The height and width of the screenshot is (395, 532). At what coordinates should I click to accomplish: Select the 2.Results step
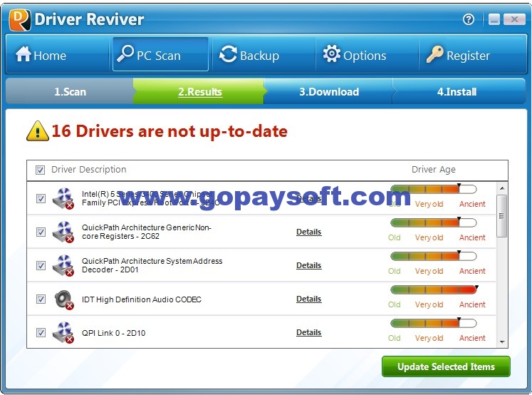(199, 91)
